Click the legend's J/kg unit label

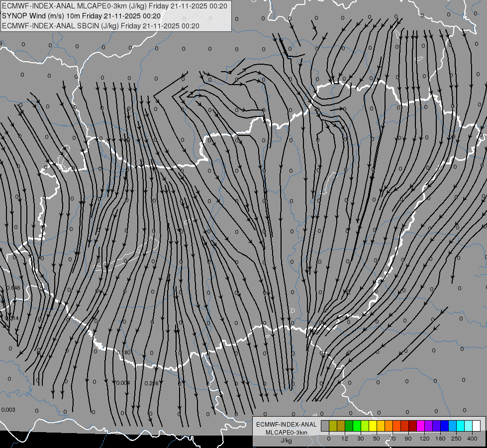(x=286, y=441)
